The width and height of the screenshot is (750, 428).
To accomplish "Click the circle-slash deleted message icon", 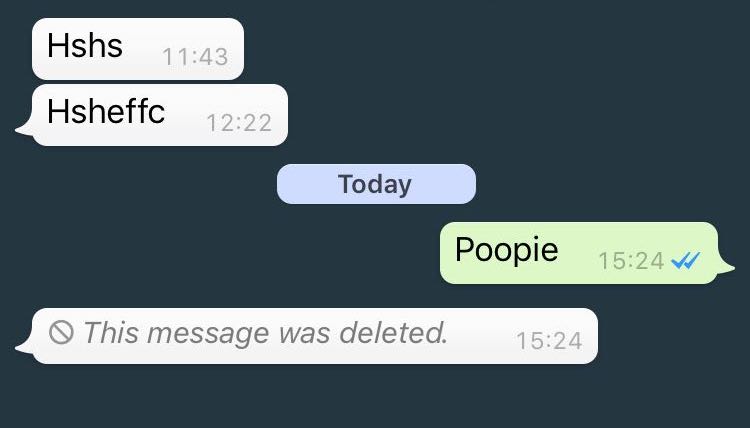I will pos(61,332).
